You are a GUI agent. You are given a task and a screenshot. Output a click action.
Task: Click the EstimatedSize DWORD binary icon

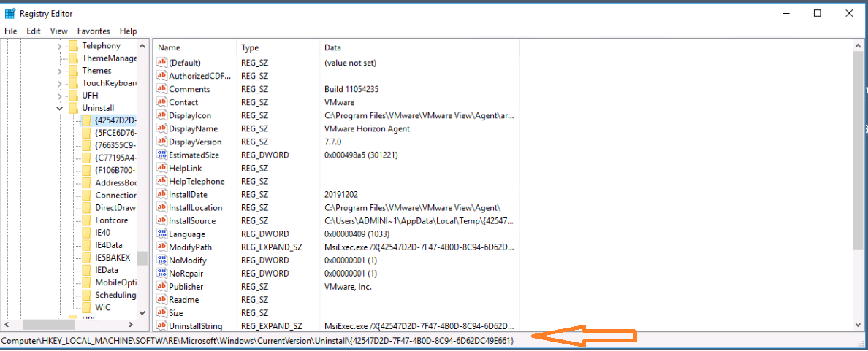(162, 155)
